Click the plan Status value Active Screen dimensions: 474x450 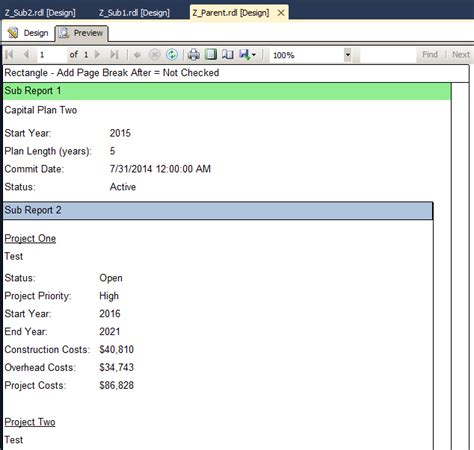pos(123,187)
